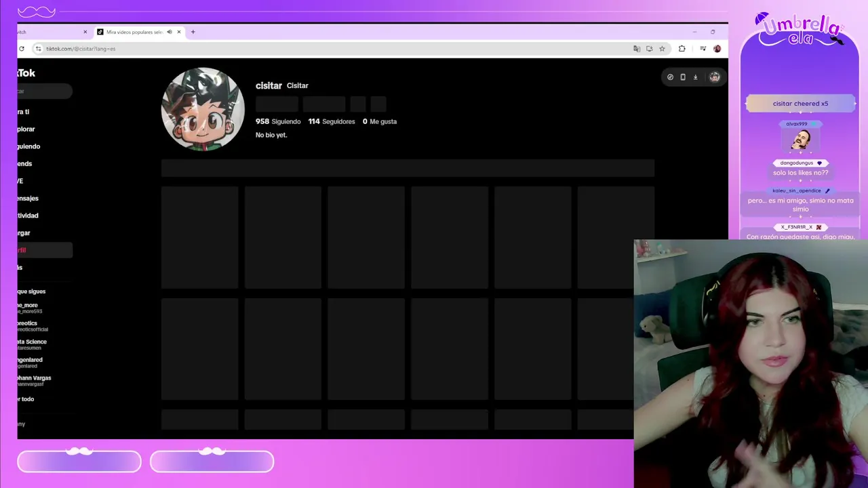Open the 958 Siguiendo list
868x488 pixels.
(278, 121)
